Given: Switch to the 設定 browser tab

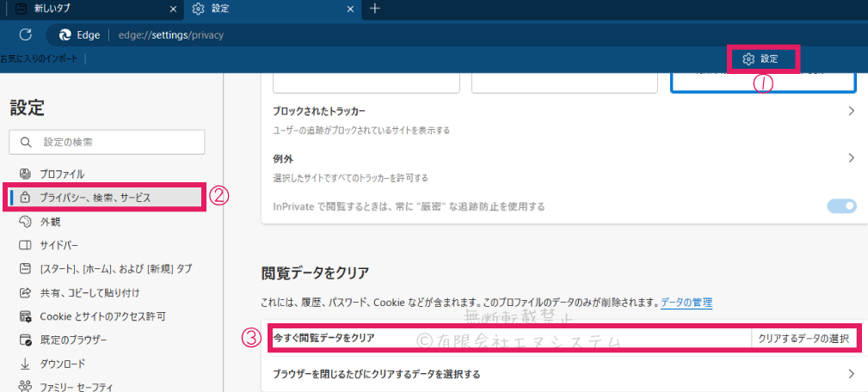Looking at the screenshot, I should 271,9.
